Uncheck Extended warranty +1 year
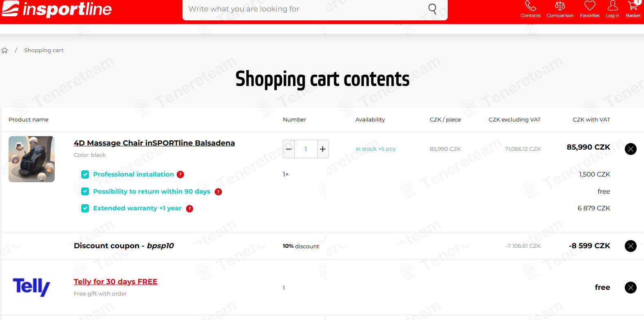Viewport: 644px width, 320px height. [85, 208]
